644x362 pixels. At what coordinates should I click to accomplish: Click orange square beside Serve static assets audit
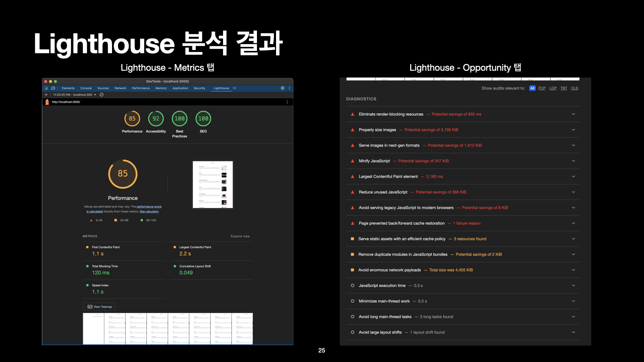pyautogui.click(x=352, y=239)
